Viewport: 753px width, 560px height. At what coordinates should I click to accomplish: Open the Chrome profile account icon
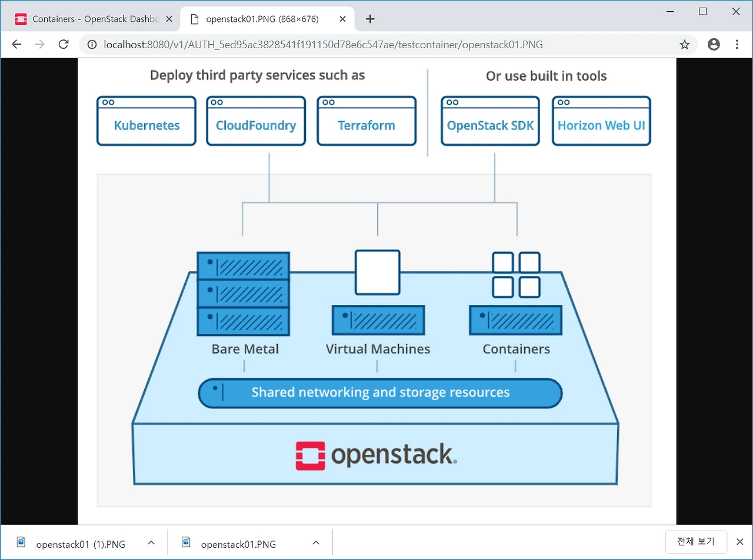click(714, 45)
